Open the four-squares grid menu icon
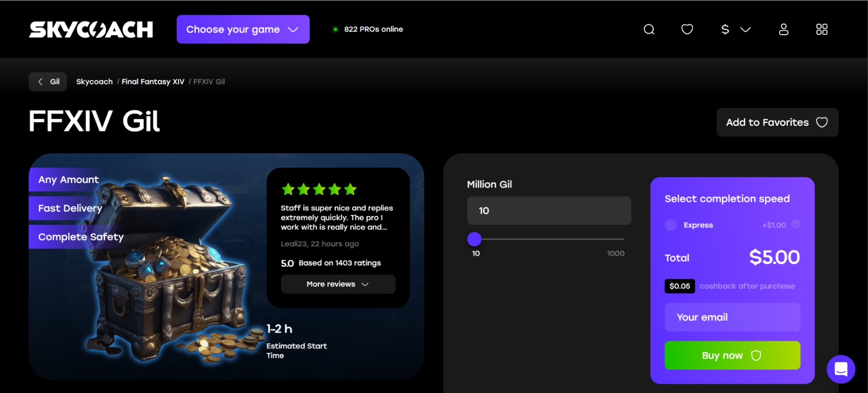Viewport: 868px width, 393px height. point(822,29)
